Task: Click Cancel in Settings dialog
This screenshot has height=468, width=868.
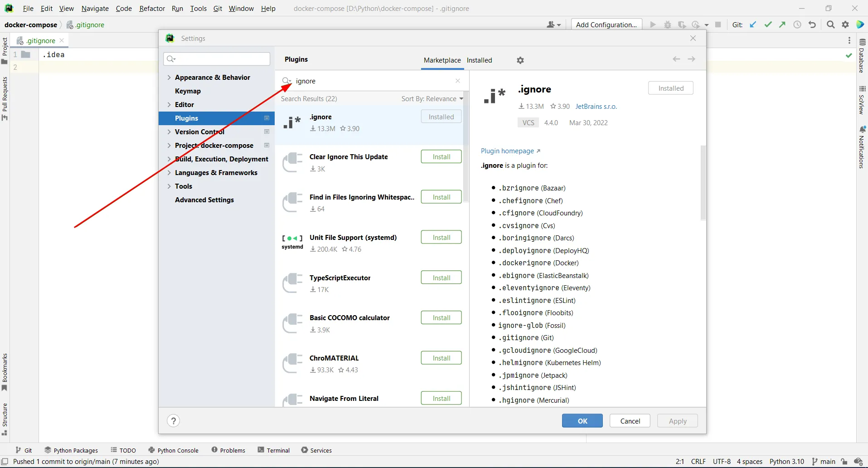Action: pyautogui.click(x=630, y=421)
